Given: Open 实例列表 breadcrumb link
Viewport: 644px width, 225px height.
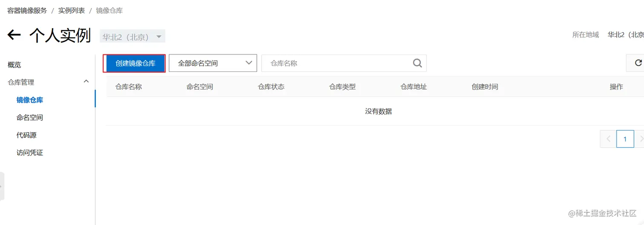Looking at the screenshot, I should [x=72, y=11].
